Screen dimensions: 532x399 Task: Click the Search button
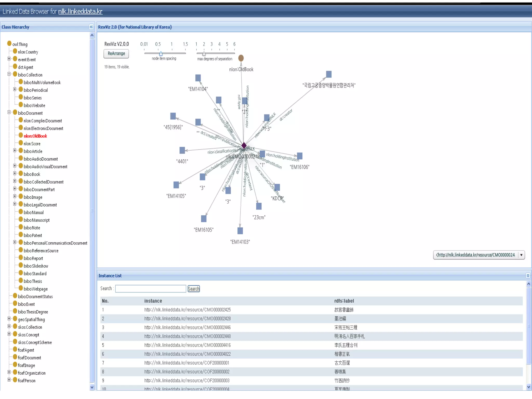pyautogui.click(x=194, y=289)
